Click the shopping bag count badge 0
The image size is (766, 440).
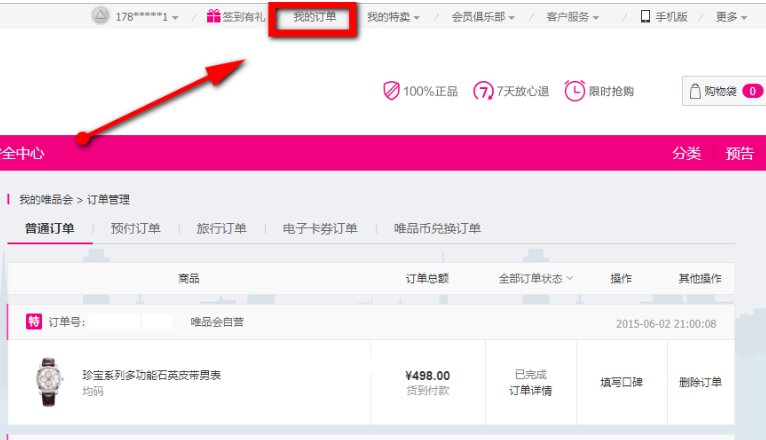click(752, 91)
